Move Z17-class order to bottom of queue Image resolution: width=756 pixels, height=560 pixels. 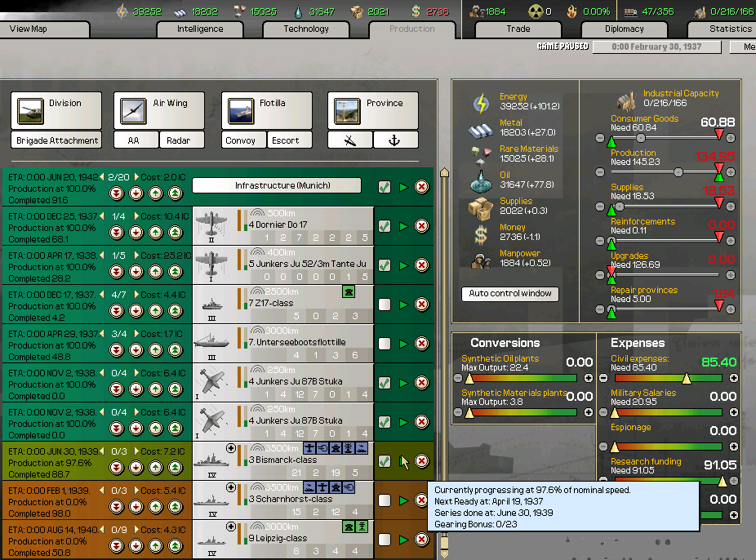(x=117, y=311)
